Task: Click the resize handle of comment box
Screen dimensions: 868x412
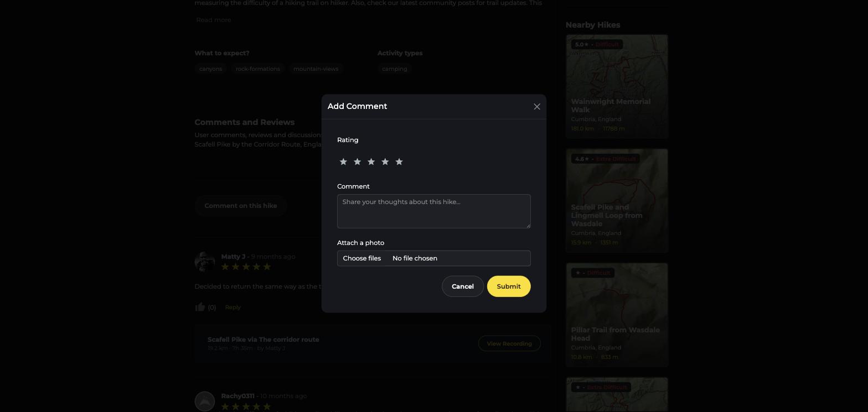Action: [x=528, y=226]
